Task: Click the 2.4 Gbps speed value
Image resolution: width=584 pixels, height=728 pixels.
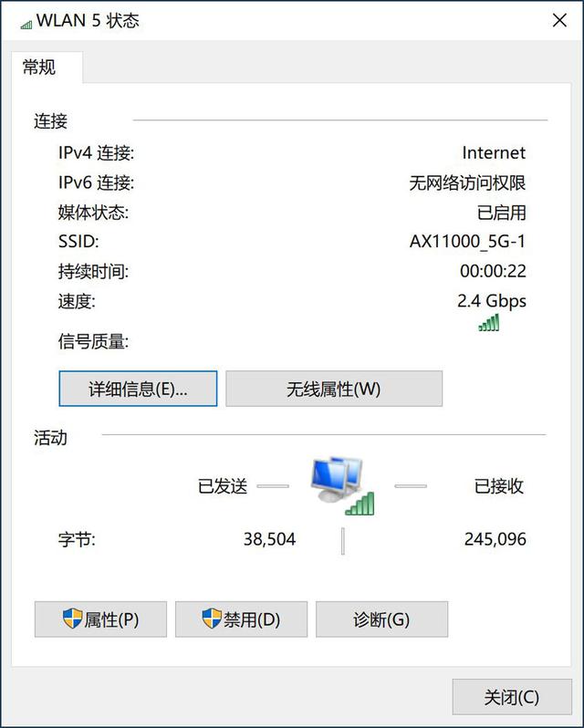Action: click(x=492, y=301)
